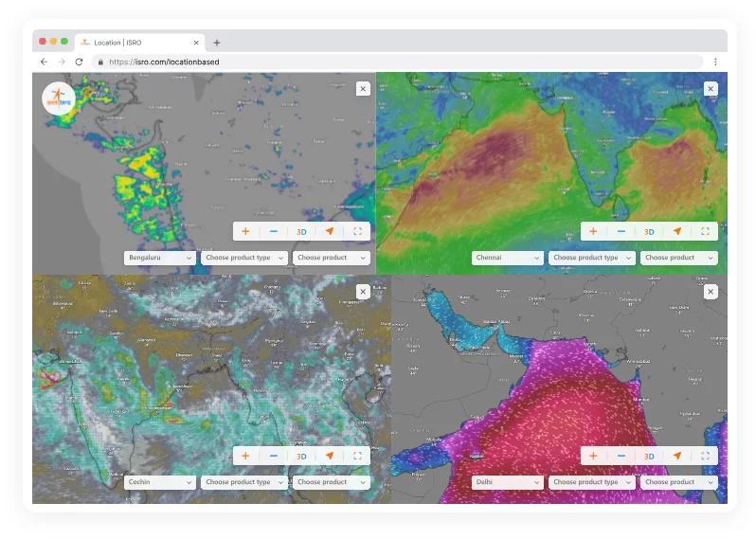Open the Chennai location dropdown
Screen dimensions: 756x539
pos(507,258)
